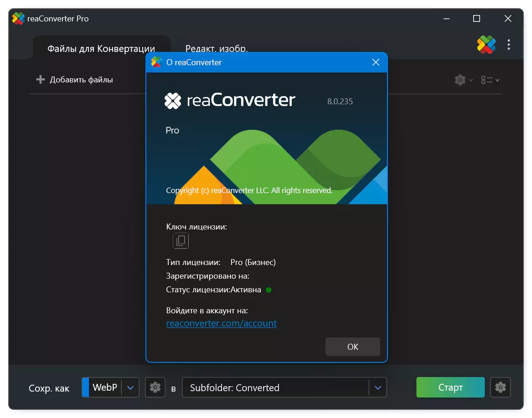
Task: Minimize the reaConverter Pro window
Action: point(446,18)
